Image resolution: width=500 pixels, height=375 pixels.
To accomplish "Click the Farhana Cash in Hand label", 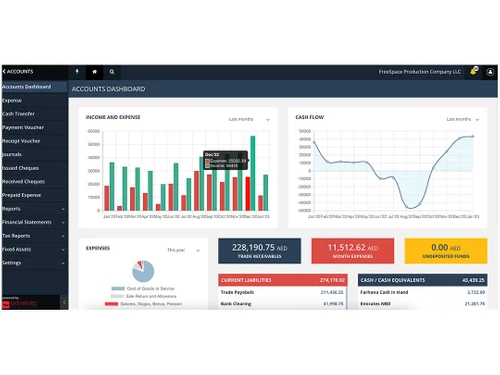I will pyautogui.click(x=384, y=292).
